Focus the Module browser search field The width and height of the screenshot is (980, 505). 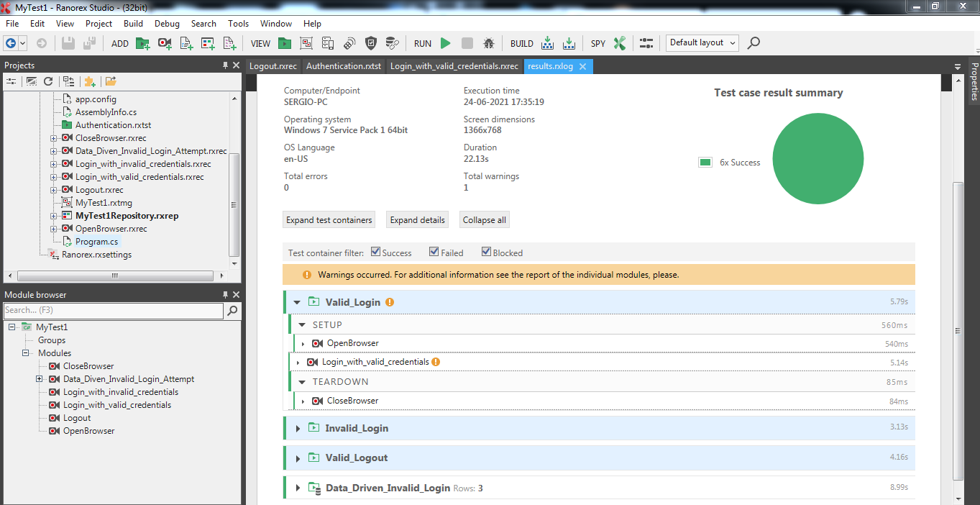114,311
